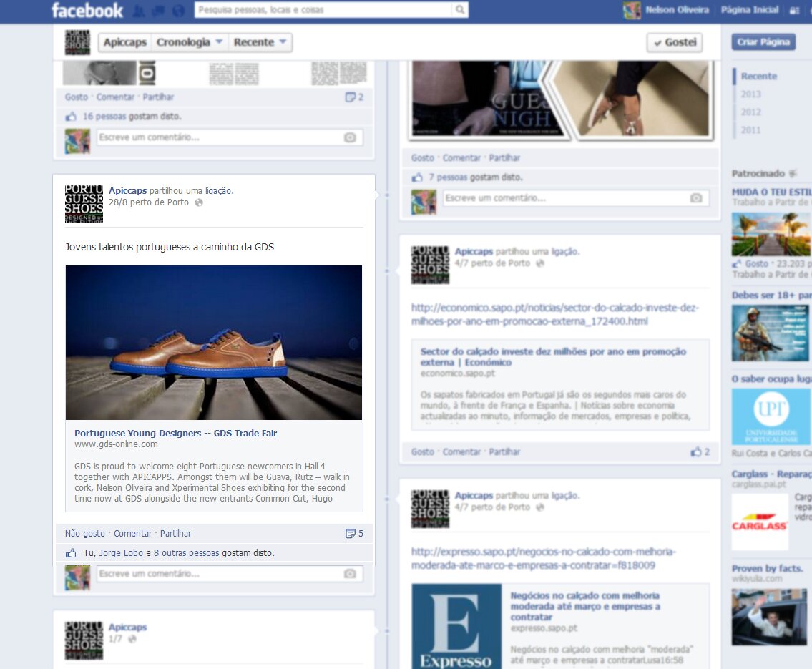Expand the Recente dropdown
This screenshot has height=669, width=812.
pos(260,42)
